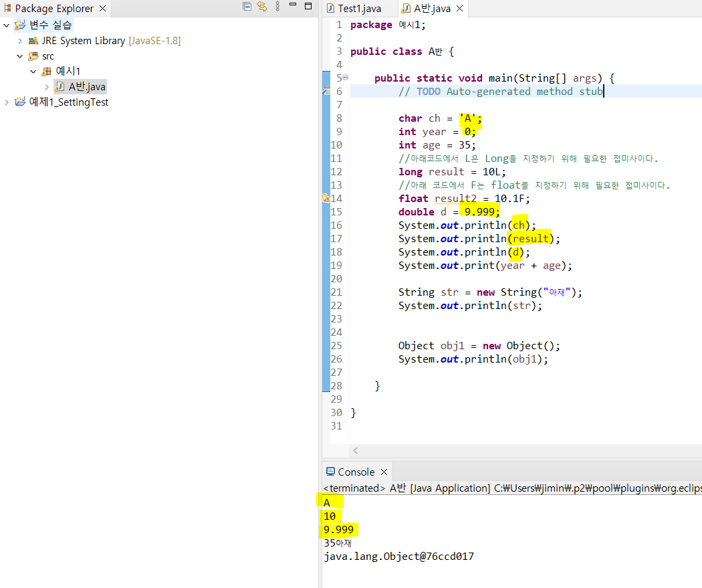Select JRE System Library icon
702x588 pixels.
[x=33, y=41]
